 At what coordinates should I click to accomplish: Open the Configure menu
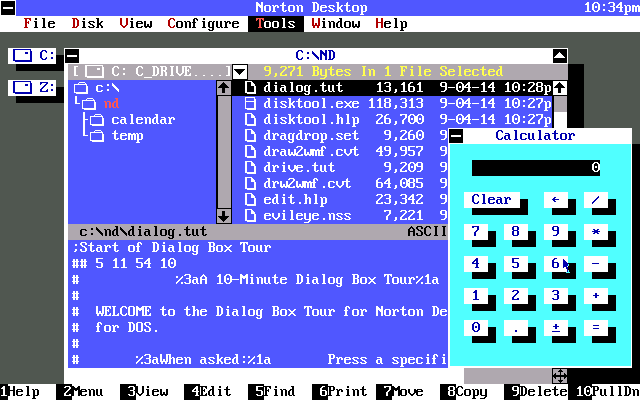pos(203,24)
